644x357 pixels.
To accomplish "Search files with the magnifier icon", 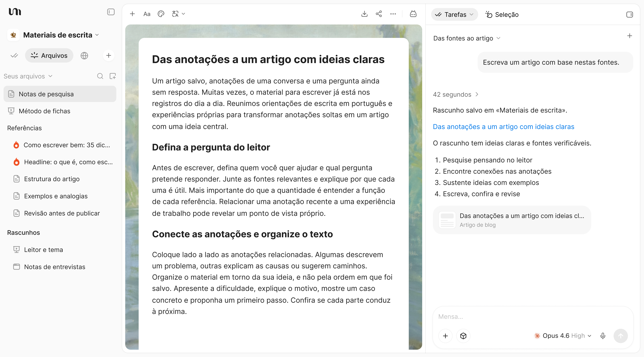I will (100, 76).
